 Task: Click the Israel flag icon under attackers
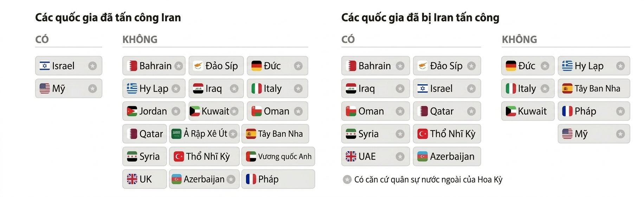(45, 66)
